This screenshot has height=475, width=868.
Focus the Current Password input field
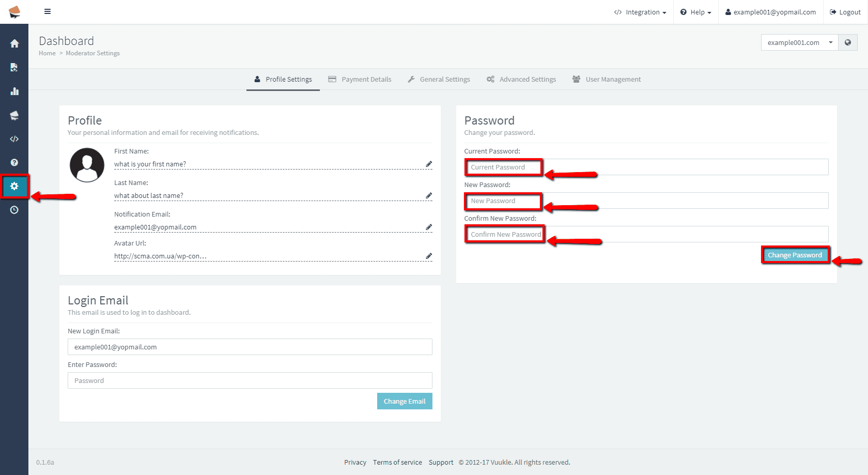(x=646, y=167)
